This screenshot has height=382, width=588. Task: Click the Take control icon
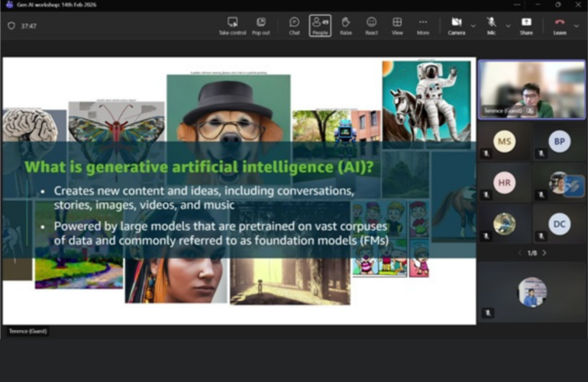232,24
